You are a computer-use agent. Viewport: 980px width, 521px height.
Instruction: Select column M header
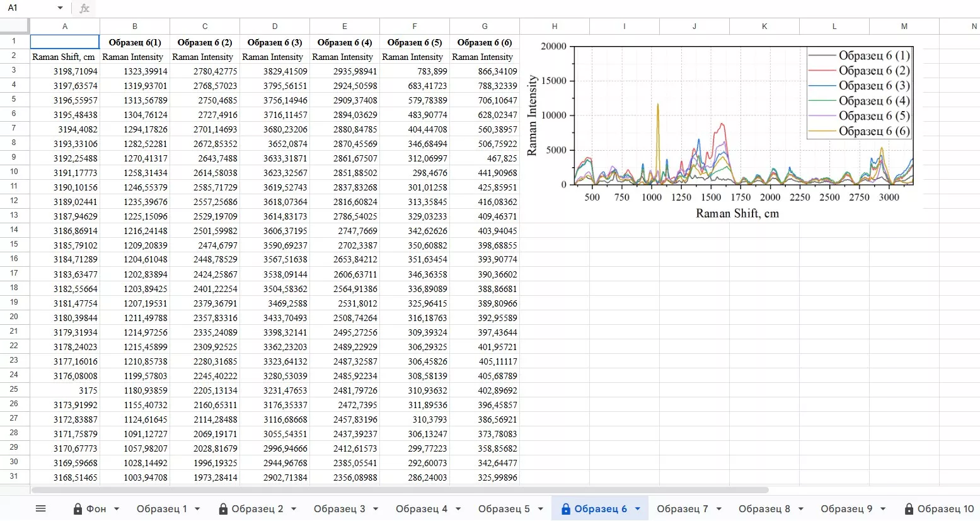(904, 26)
